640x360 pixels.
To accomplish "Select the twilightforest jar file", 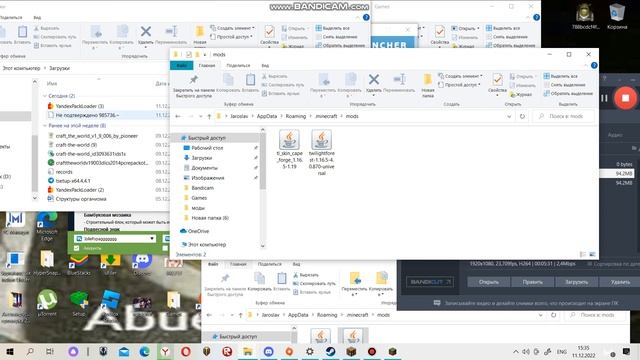I will pyautogui.click(x=322, y=152).
